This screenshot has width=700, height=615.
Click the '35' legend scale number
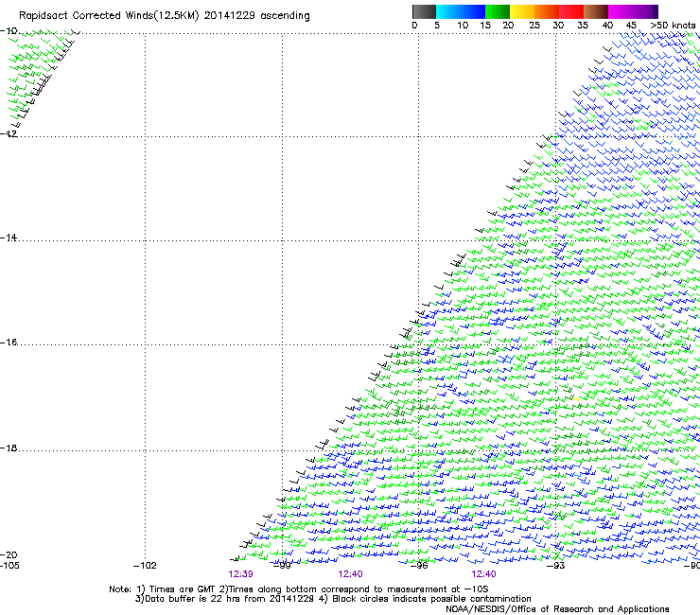[583, 26]
